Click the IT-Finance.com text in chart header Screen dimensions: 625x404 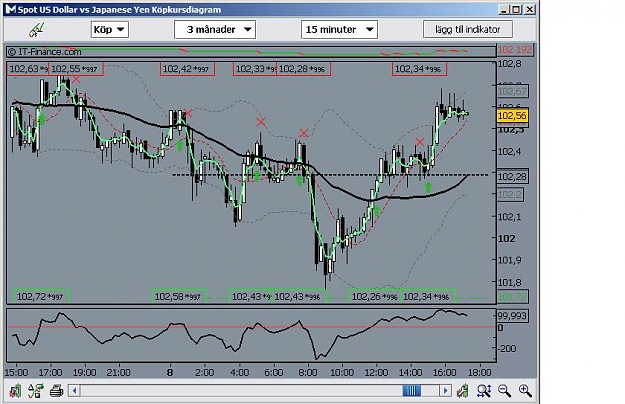[x=44, y=52]
